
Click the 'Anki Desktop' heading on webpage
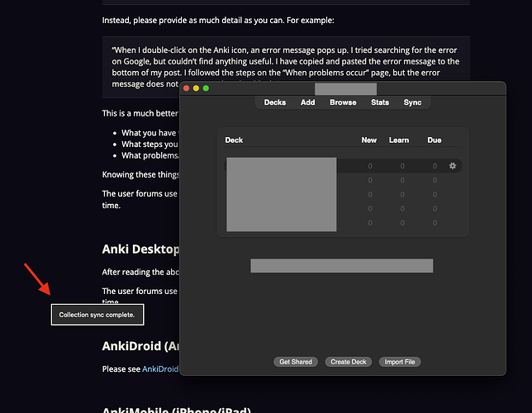pyautogui.click(x=140, y=249)
